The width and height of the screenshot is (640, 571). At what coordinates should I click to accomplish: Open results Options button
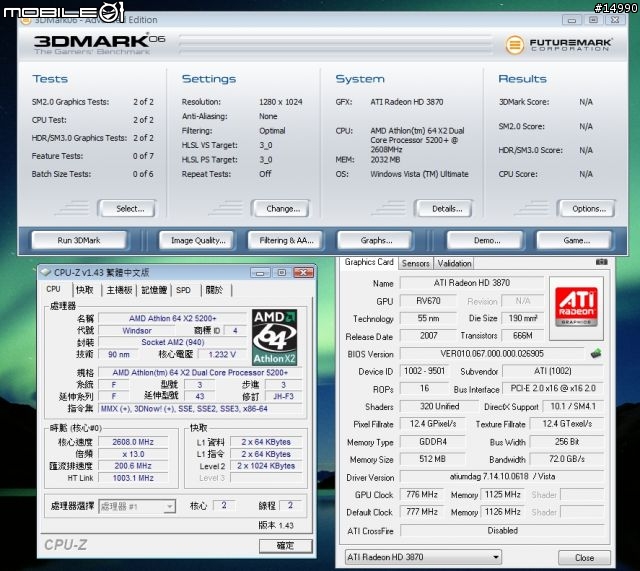(x=588, y=209)
